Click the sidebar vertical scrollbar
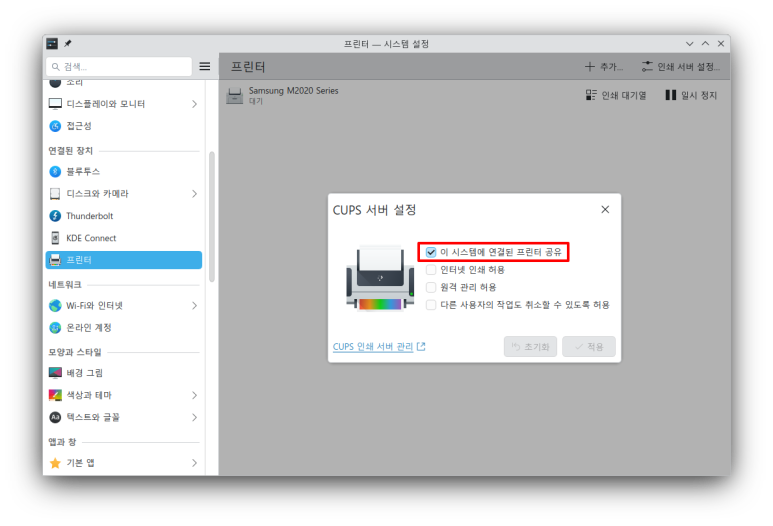Viewport: 773px width, 526px height. (212, 217)
